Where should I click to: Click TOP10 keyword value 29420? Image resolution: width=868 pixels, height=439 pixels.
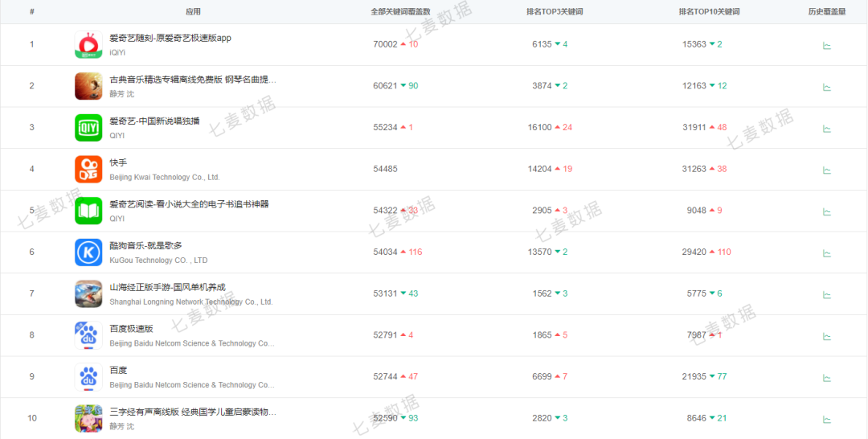tap(694, 252)
